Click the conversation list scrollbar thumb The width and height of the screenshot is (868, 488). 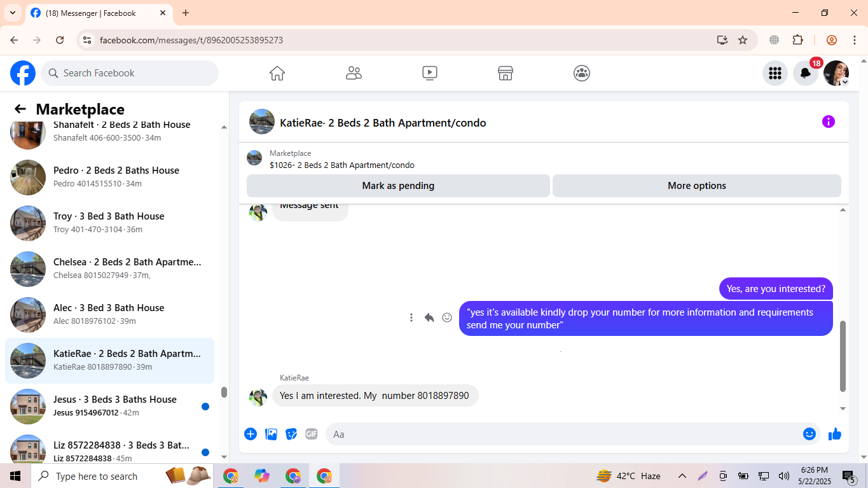tap(224, 392)
